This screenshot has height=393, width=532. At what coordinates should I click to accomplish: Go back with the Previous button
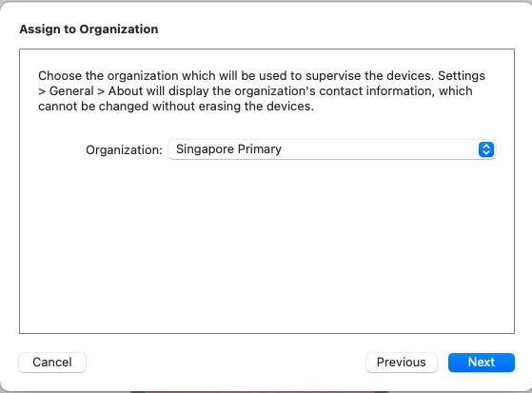pos(402,363)
